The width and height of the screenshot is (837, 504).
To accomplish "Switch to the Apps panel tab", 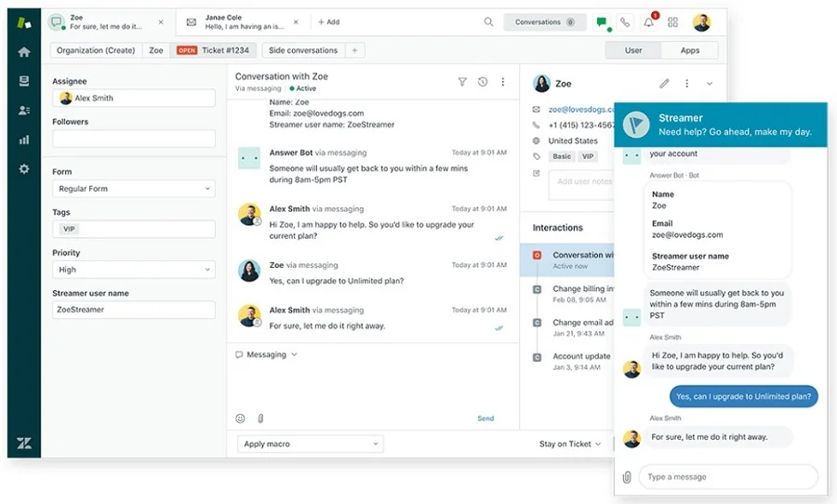I will pyautogui.click(x=689, y=50).
